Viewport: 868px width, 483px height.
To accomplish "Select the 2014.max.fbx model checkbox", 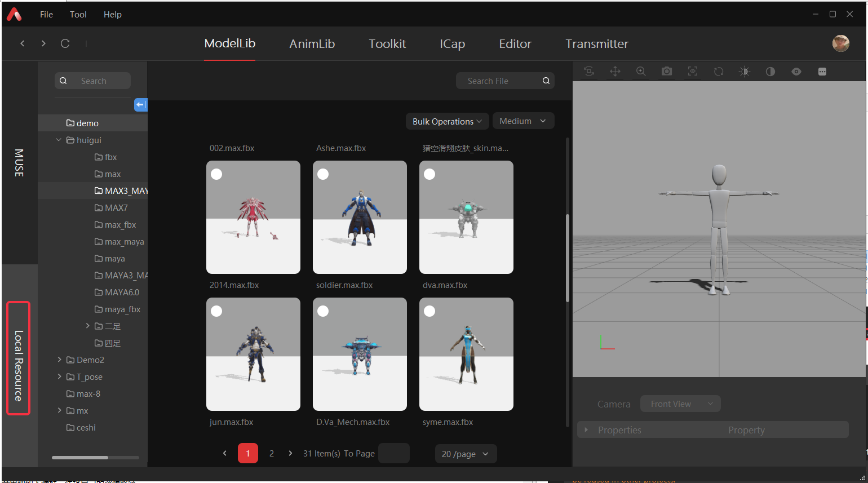I will point(216,174).
